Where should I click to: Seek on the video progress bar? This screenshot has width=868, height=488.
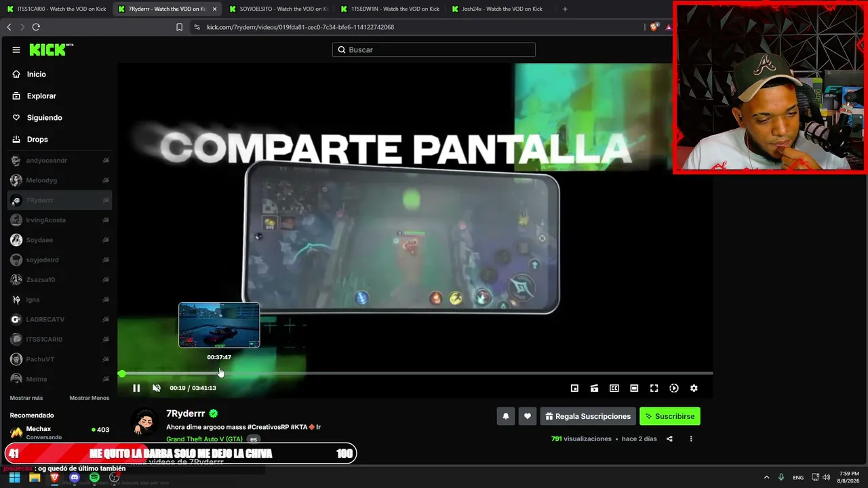click(416, 373)
